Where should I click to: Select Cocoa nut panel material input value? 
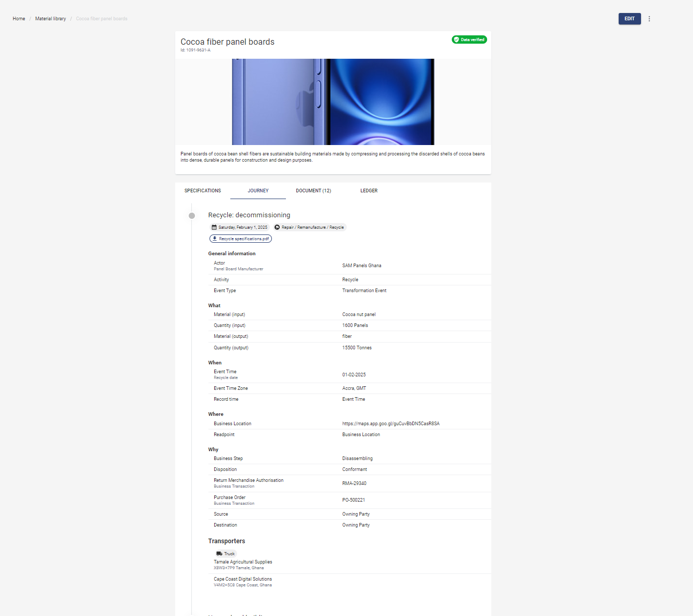pyautogui.click(x=359, y=314)
